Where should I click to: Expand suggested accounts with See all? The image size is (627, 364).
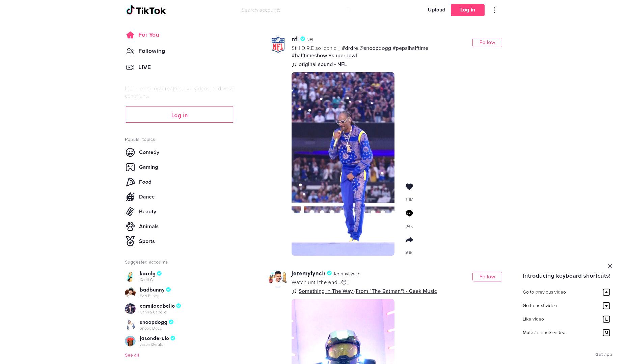click(x=132, y=355)
